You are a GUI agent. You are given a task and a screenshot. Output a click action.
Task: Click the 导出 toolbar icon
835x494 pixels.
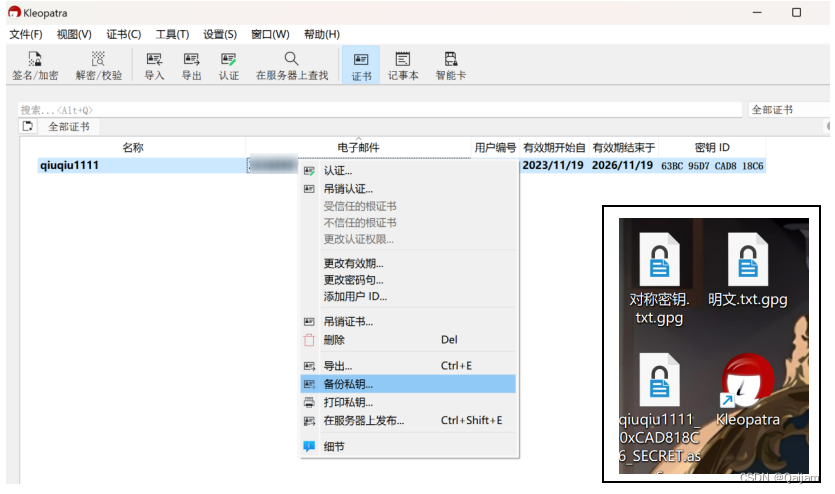pyautogui.click(x=192, y=65)
